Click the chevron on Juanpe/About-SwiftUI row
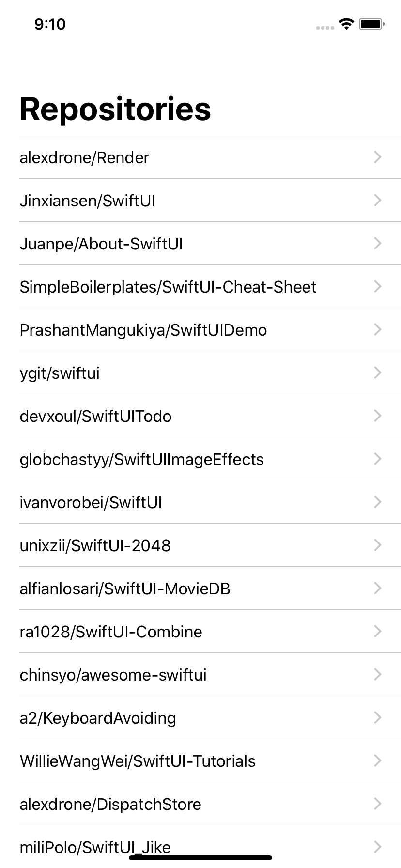401x868 pixels. point(378,243)
